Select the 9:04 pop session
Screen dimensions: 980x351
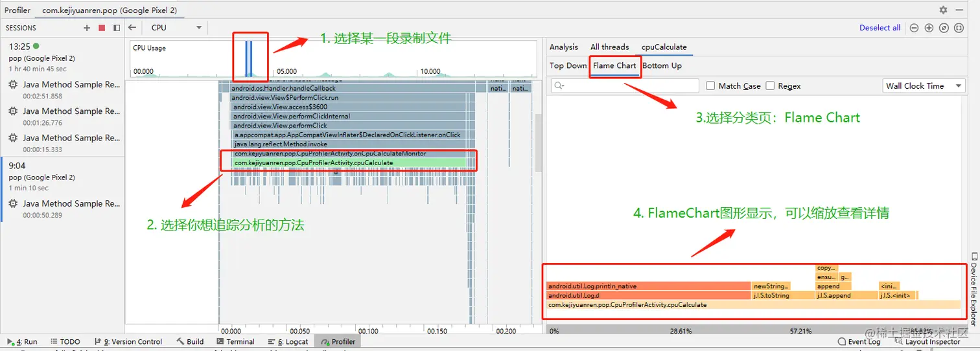[62, 176]
